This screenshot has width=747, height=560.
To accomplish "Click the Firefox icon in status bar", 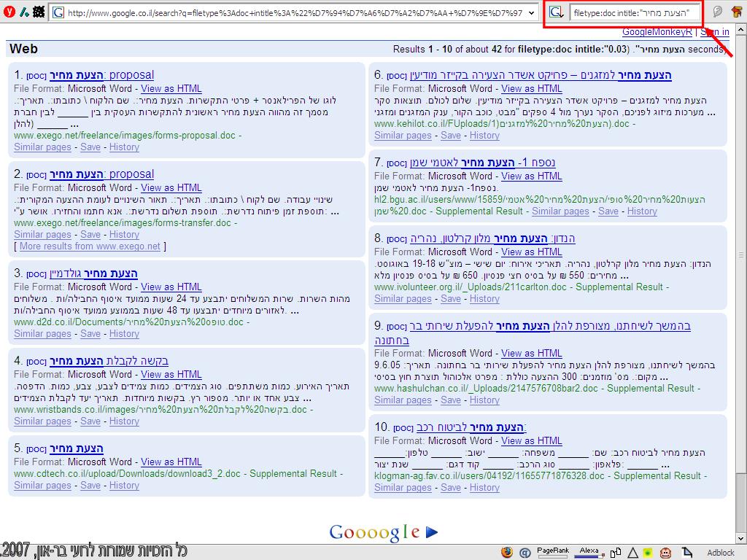I will 507,552.
